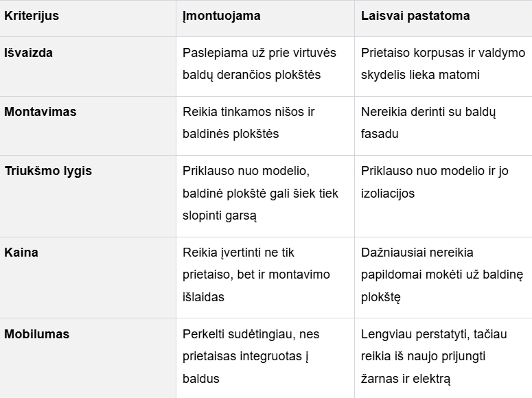Select the cell Perkelti sudėtingiau

coord(266,358)
